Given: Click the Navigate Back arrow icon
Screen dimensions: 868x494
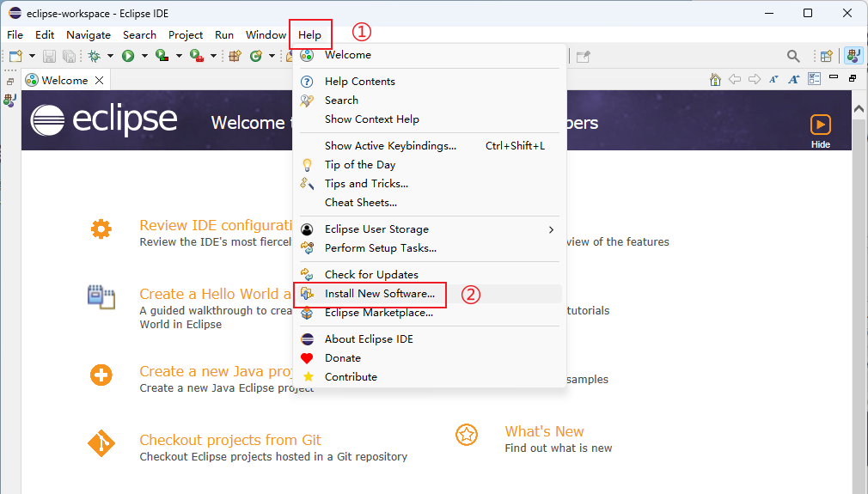Looking at the screenshot, I should click(735, 80).
